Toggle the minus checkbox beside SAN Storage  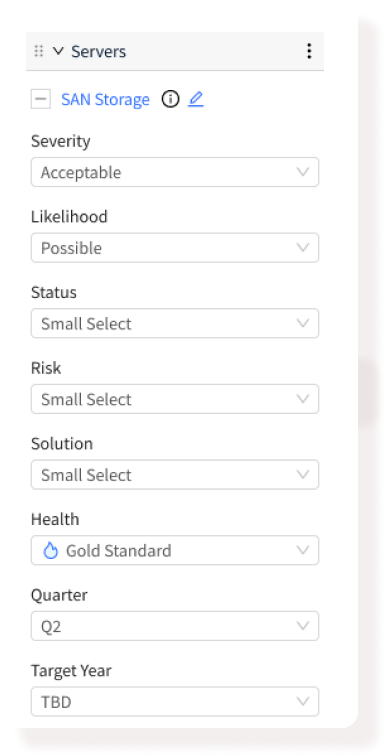coord(41,99)
